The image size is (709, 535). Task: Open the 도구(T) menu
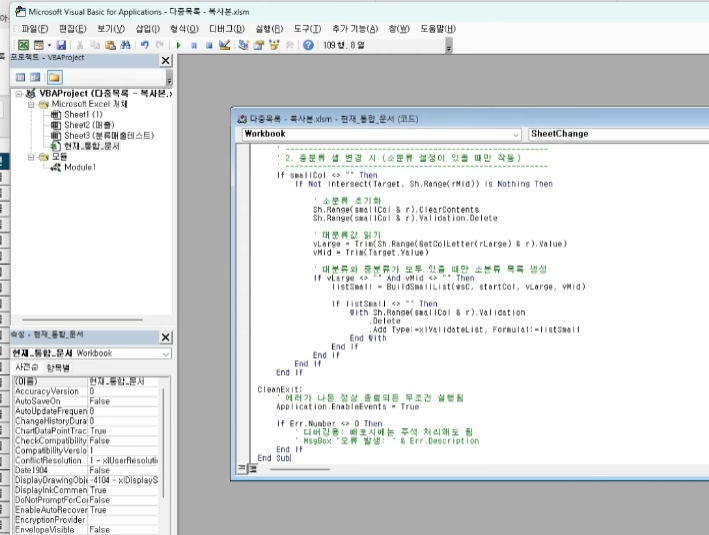tap(307, 29)
